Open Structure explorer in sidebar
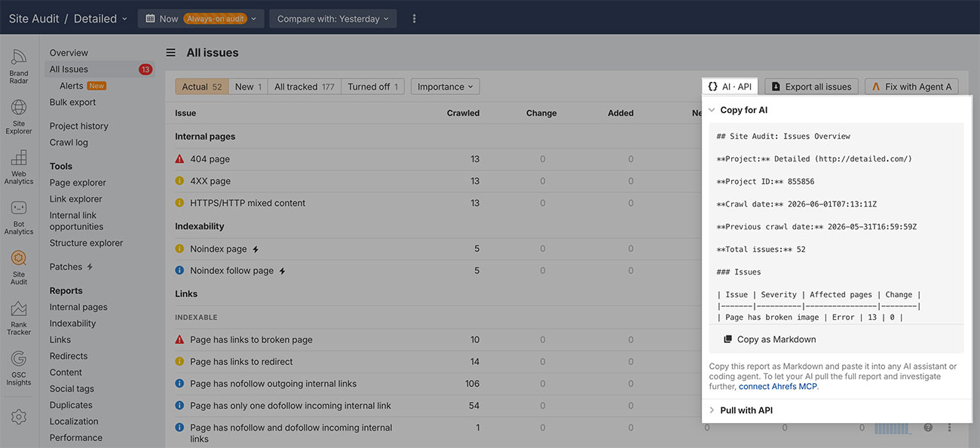The width and height of the screenshot is (980, 448). coord(86,243)
